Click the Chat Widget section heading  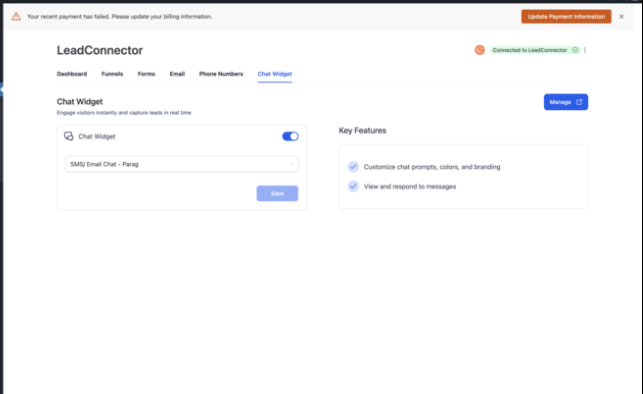80,101
